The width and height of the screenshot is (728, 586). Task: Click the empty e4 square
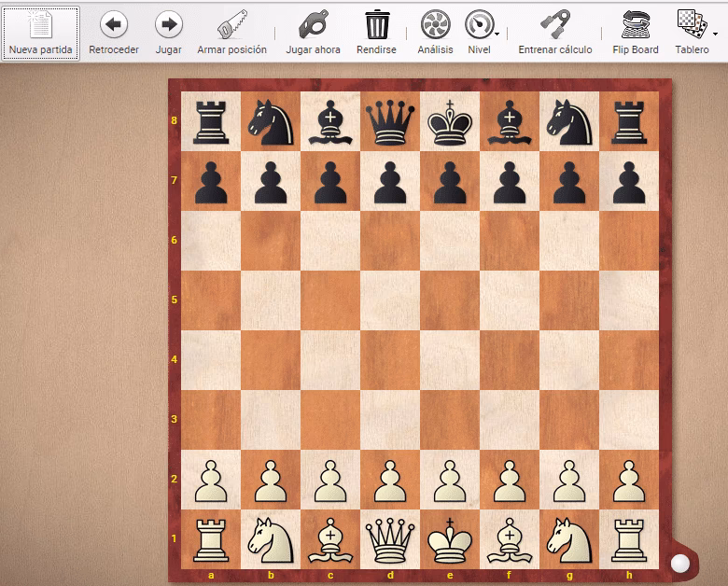450,360
